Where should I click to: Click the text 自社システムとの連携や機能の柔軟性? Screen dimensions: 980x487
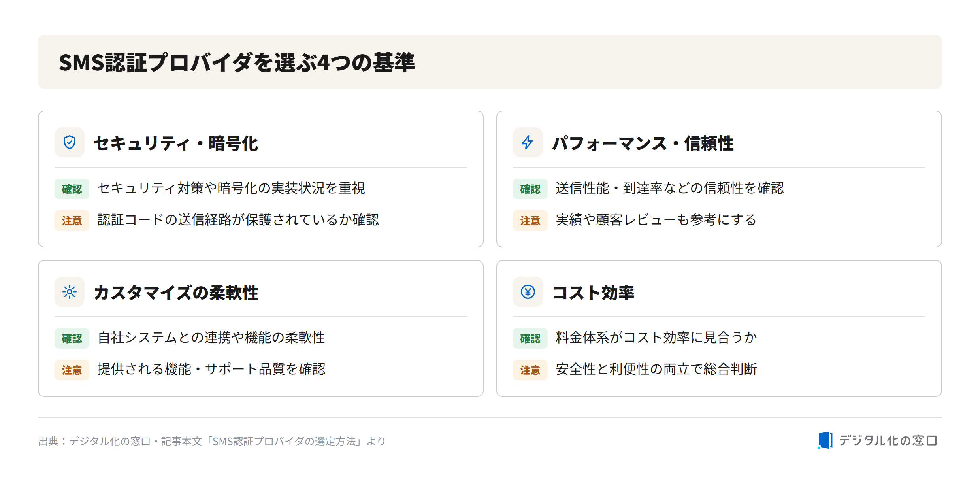[211, 338]
